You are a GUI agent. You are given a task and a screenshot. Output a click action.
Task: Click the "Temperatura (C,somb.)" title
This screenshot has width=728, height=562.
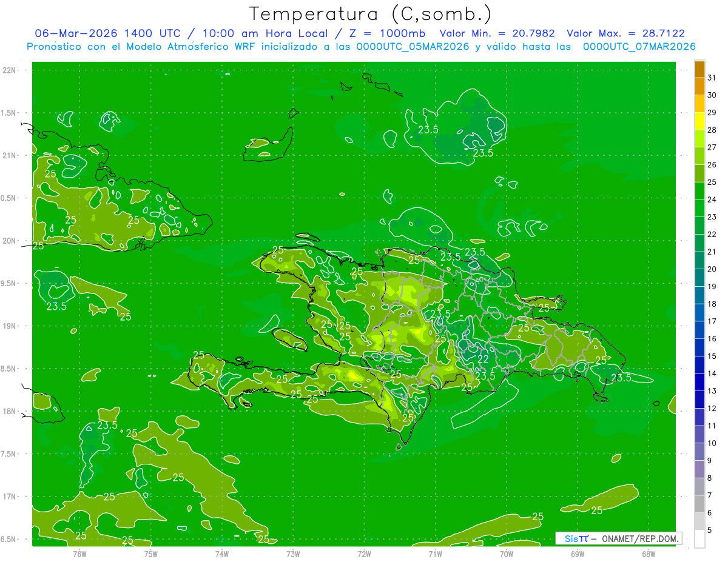tap(371, 14)
